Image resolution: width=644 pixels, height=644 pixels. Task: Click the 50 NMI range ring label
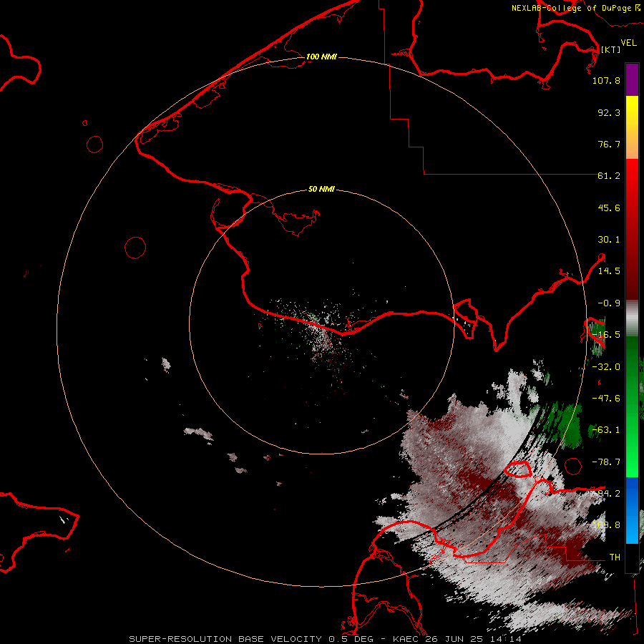tap(321, 189)
